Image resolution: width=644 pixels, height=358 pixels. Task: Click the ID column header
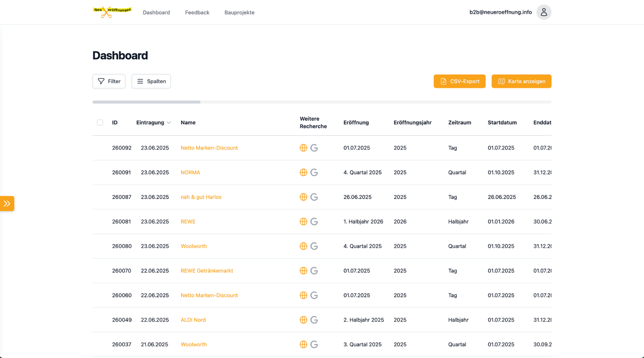tap(115, 122)
